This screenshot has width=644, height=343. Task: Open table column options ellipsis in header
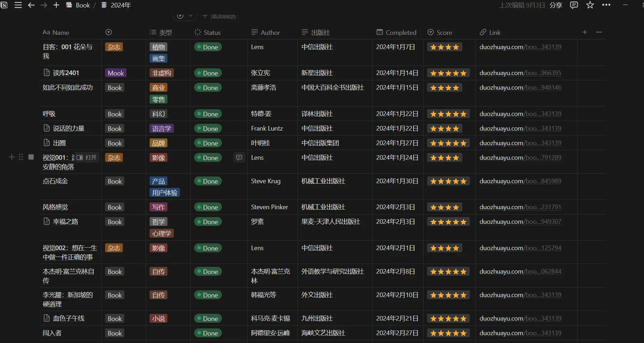click(x=599, y=32)
